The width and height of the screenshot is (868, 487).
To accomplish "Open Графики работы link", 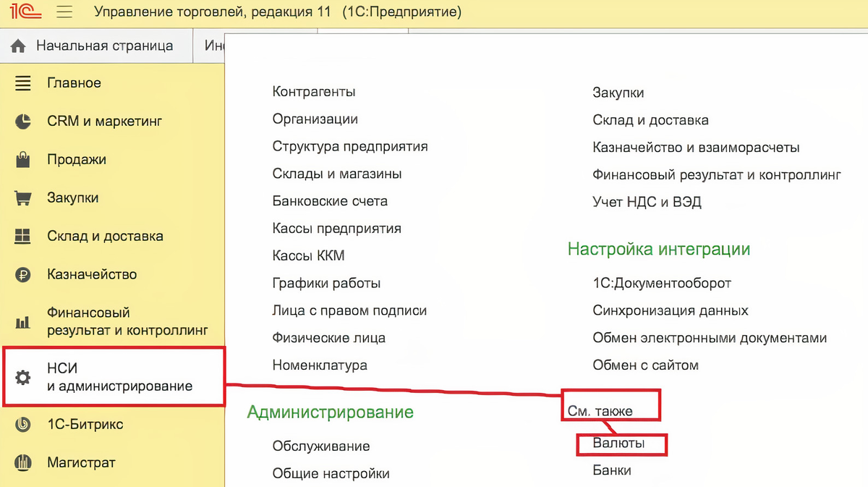I will click(x=327, y=284).
